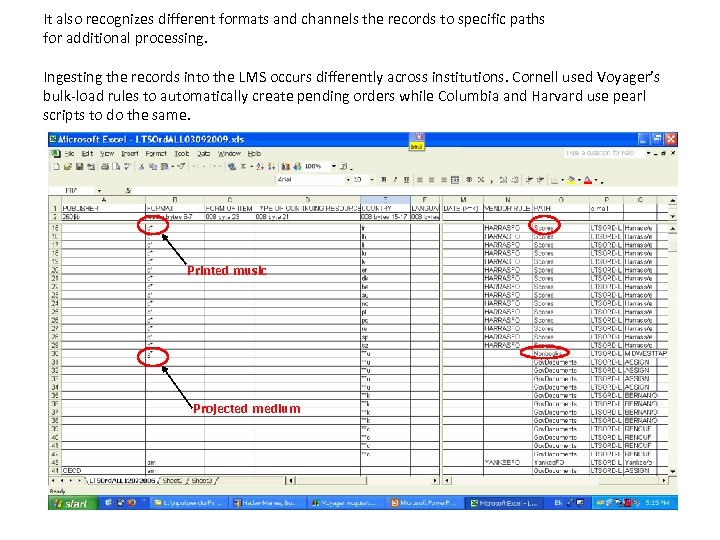Open the Edit menu
Screen dimensions: 720x540
pos(87,154)
